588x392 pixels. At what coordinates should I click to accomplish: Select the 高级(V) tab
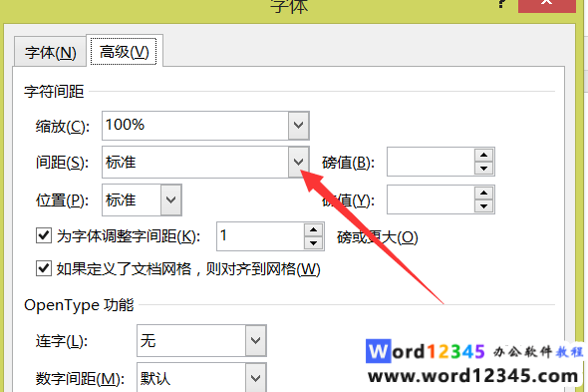[x=125, y=51]
